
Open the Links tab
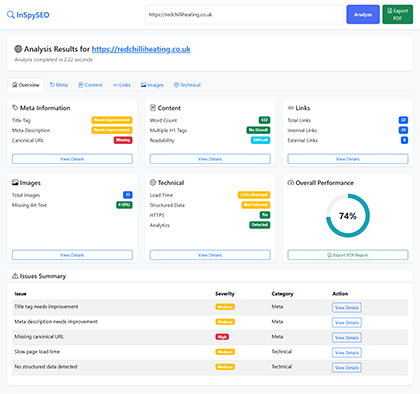click(122, 85)
